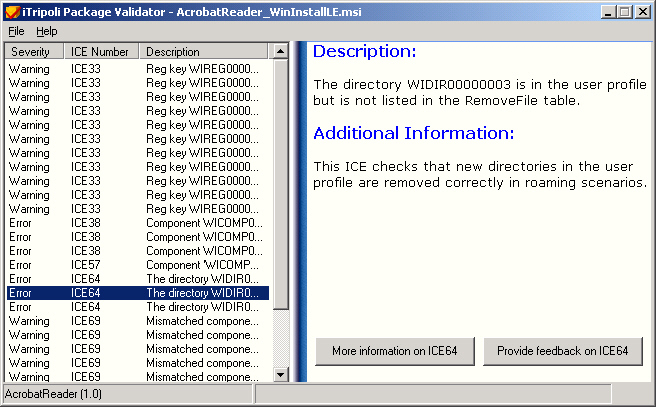The width and height of the screenshot is (656, 407).
Task: Minimize the Package Validator window
Action: pos(609,12)
